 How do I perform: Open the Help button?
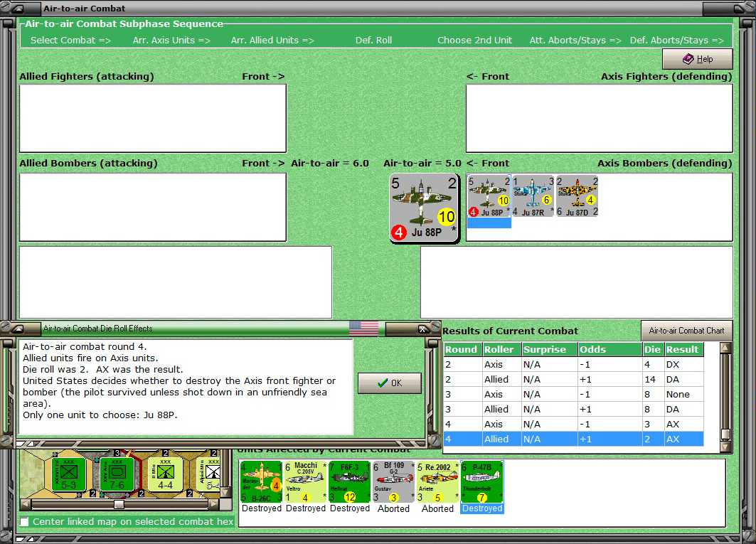(x=698, y=59)
